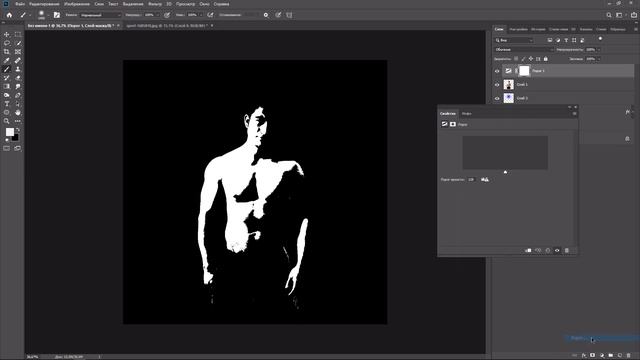The height and width of the screenshot is (360, 640).
Task: Select the Zoom tool in toolbar
Action: [7, 121]
